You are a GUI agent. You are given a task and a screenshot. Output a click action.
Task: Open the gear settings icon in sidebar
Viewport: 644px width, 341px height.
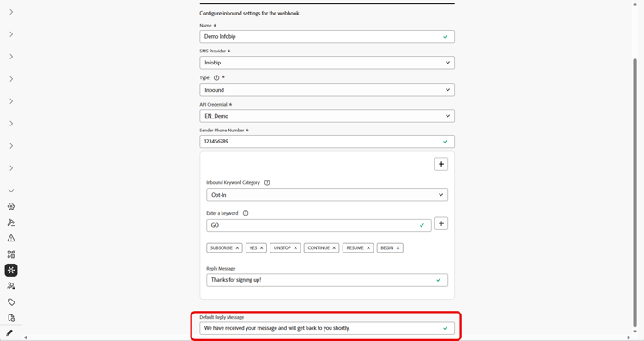(11, 206)
